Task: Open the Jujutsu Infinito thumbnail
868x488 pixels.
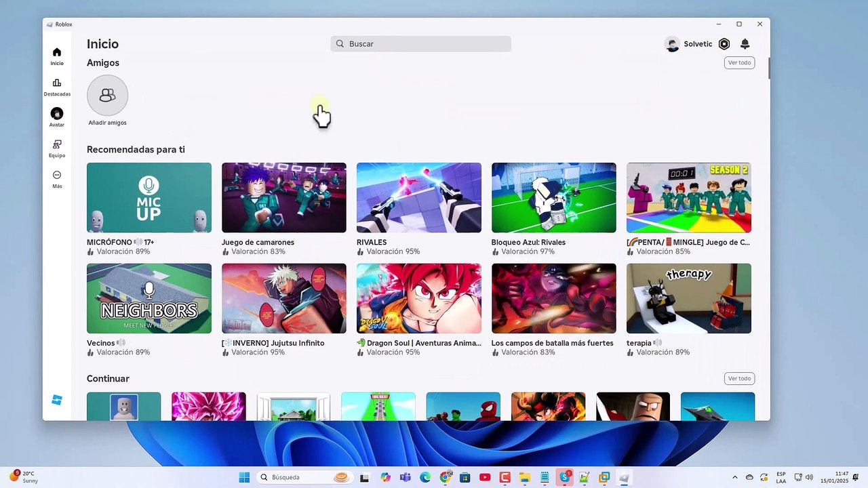Action: pos(283,298)
